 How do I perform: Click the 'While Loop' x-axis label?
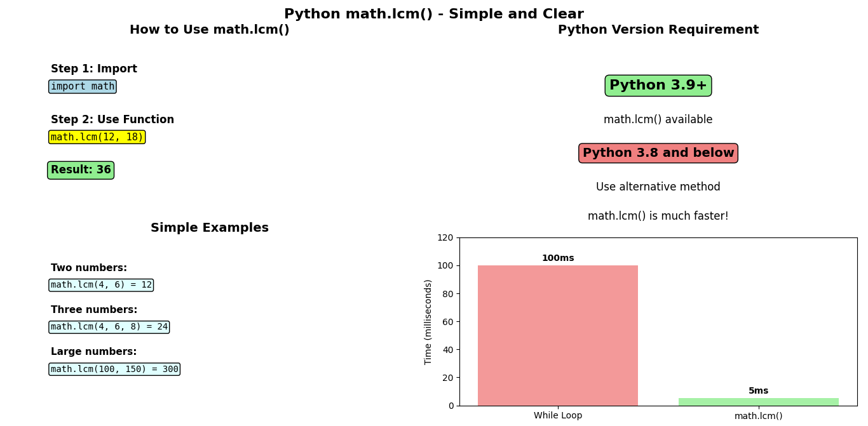pyautogui.click(x=558, y=416)
